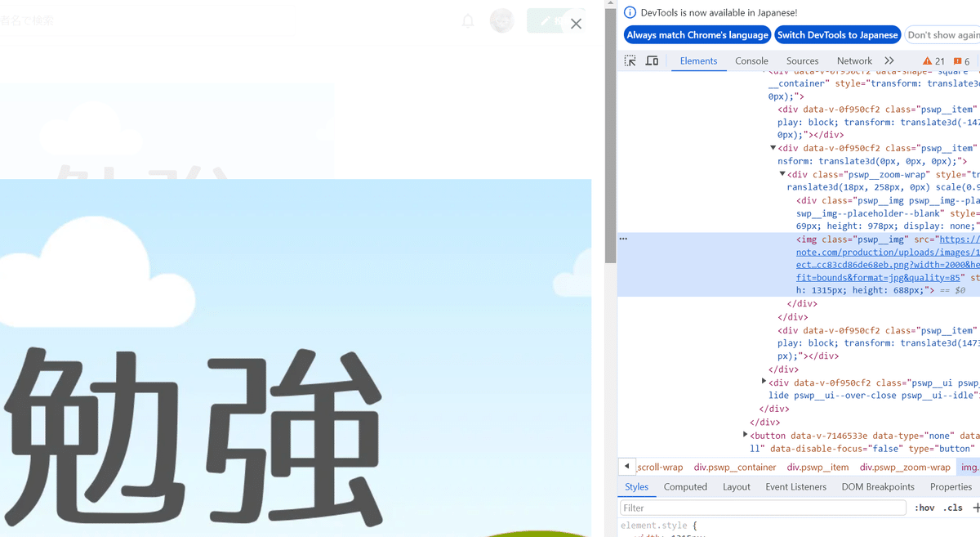Screen dimensions: 980x537
Task: Switch to the Console tab
Action: coord(751,60)
